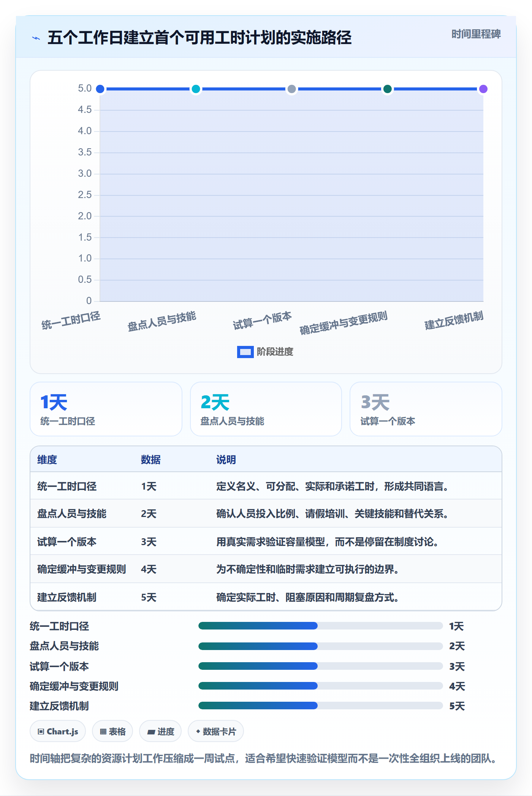Click the 表格 tag chip
This screenshot has height=796, width=532.
pos(112,731)
